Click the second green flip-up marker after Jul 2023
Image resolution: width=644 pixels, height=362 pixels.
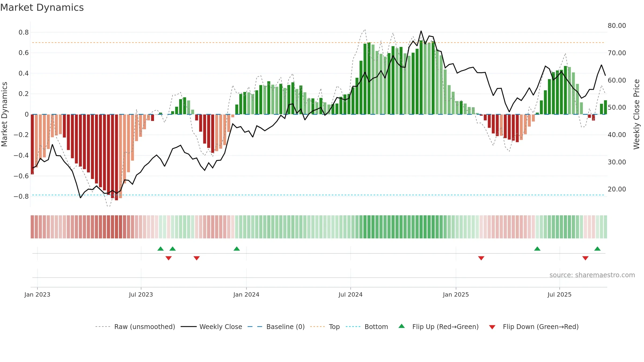tap(173, 249)
